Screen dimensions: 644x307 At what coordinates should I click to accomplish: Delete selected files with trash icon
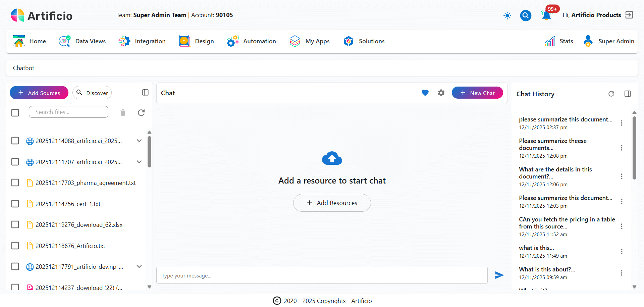(123, 112)
